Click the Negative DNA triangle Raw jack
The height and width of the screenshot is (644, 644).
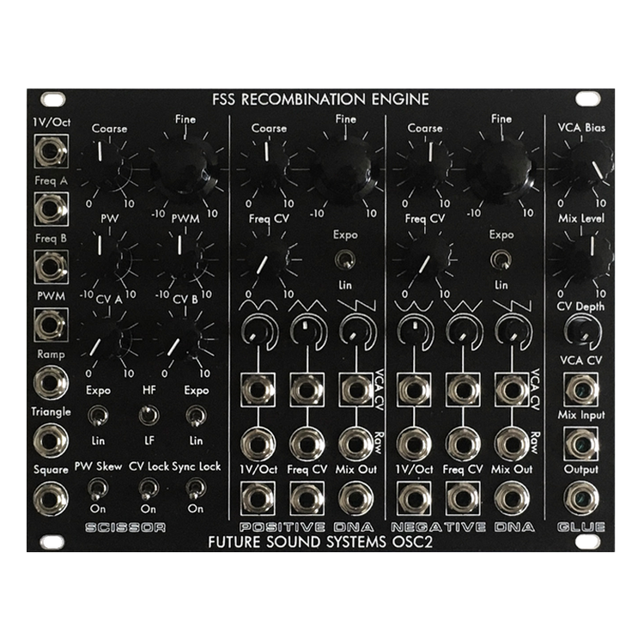pyautogui.click(x=464, y=445)
